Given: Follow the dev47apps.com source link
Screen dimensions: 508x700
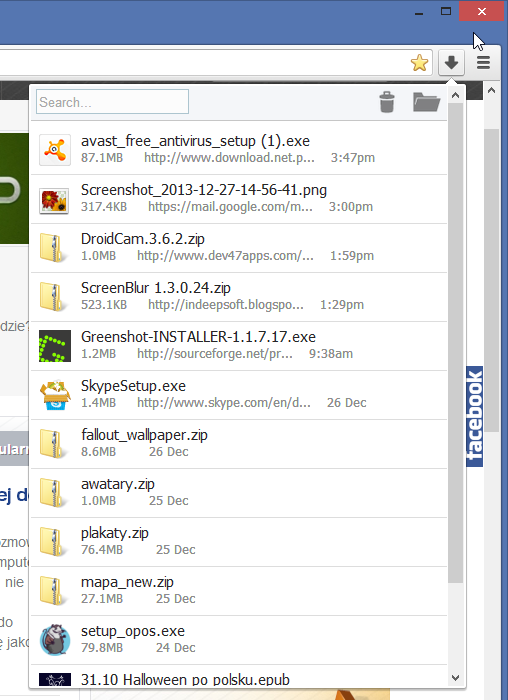Looking at the screenshot, I should [x=225, y=256].
